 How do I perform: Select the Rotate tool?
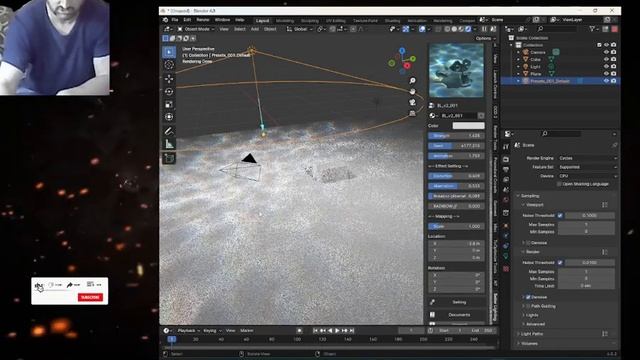point(169,91)
